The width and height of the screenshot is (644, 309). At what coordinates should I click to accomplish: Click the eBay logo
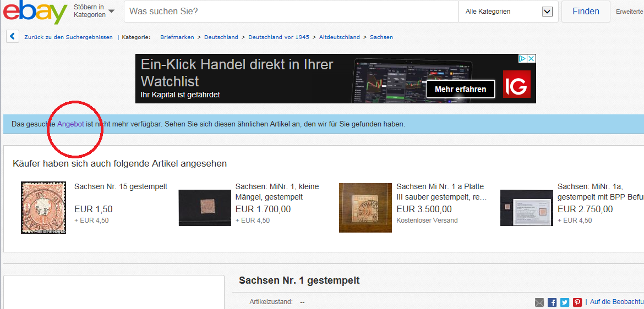(34, 12)
